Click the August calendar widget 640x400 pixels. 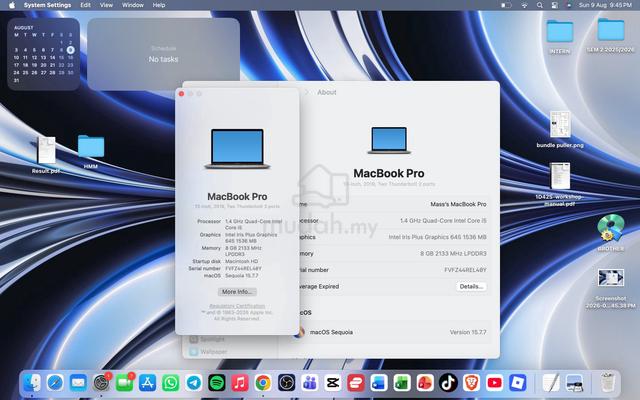pos(43,54)
